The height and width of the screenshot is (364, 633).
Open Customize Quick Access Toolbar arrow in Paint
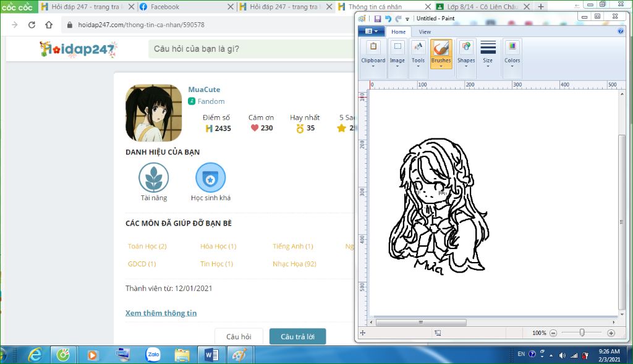point(407,19)
